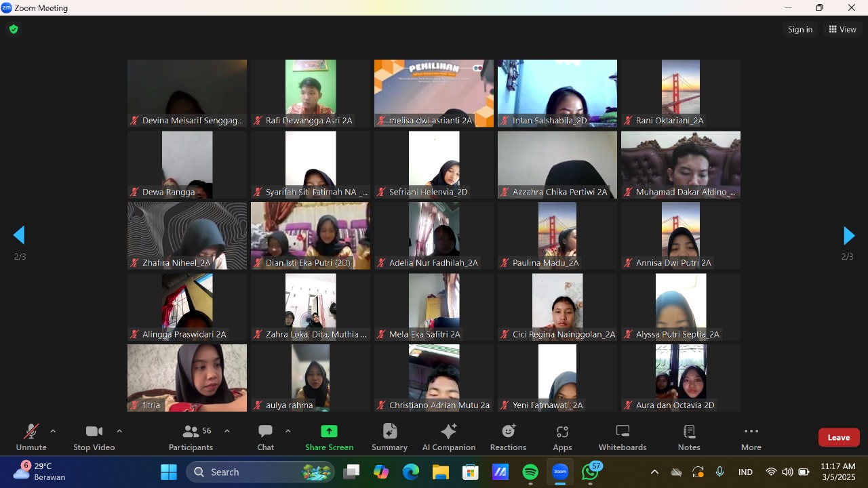Viewport: 868px width, 488px height.
Task: Expand the Participants options arrow
Action: click(x=226, y=431)
